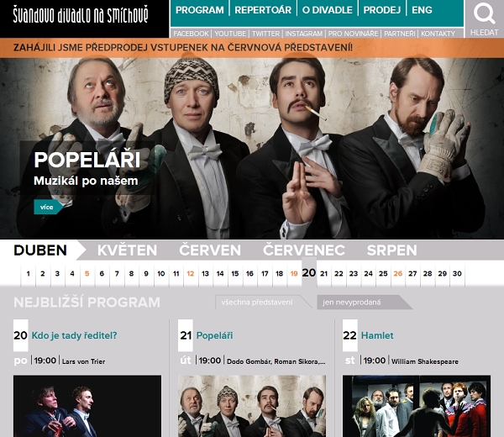Open the PROGRAM menu
Screen dimensions: 504x437
tap(200, 10)
